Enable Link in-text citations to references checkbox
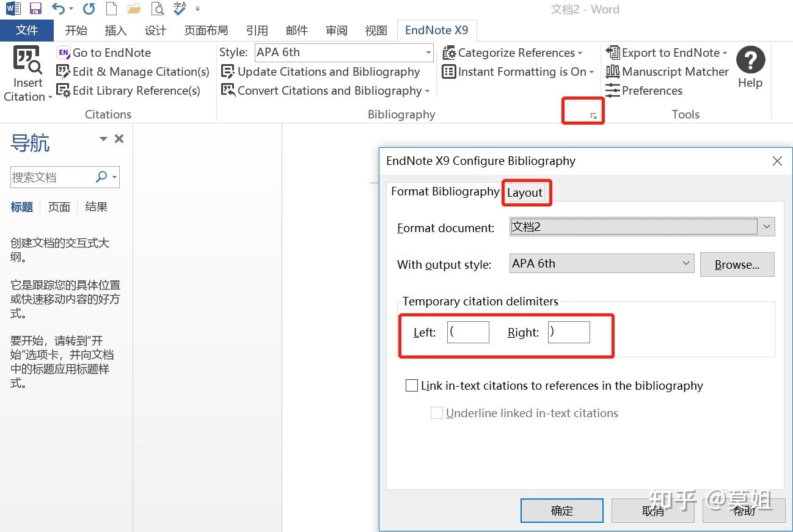 [412, 386]
